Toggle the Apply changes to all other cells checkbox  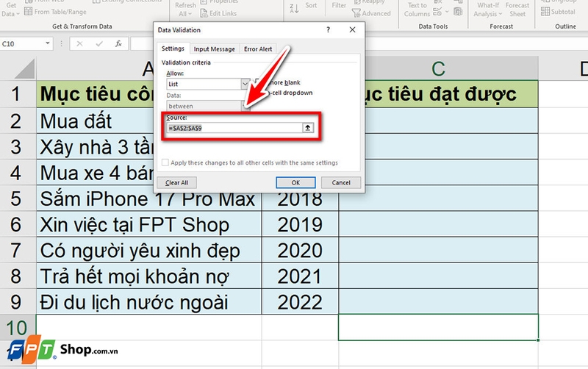pyautogui.click(x=165, y=162)
